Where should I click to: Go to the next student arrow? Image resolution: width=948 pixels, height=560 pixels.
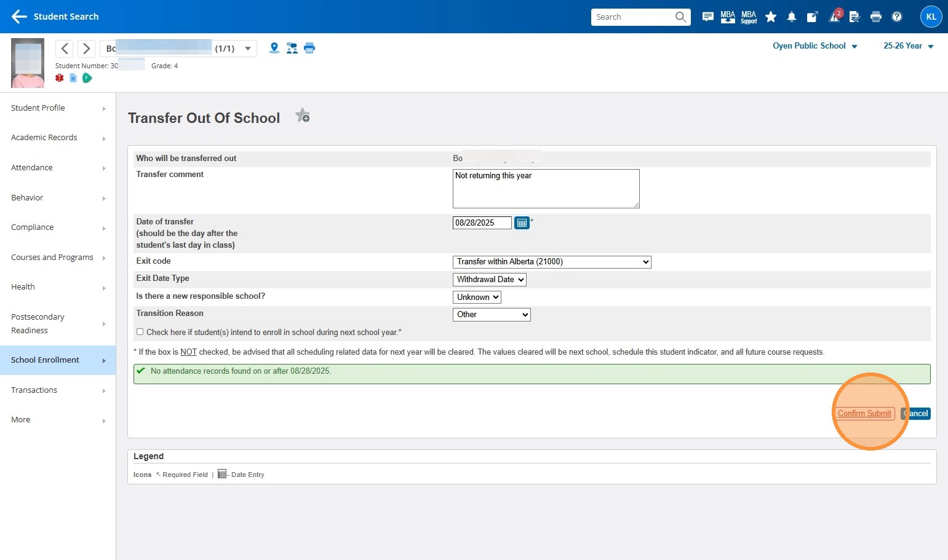(87, 49)
